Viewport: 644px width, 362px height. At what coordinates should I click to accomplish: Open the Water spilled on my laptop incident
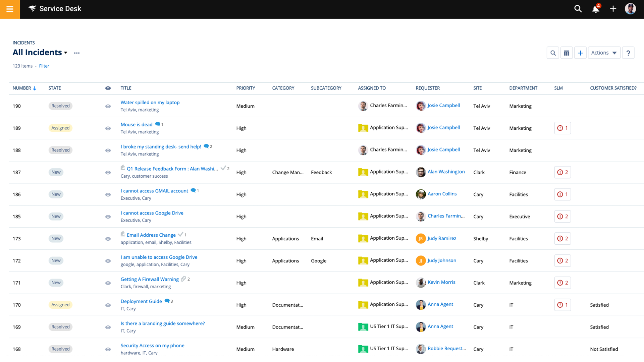point(150,103)
